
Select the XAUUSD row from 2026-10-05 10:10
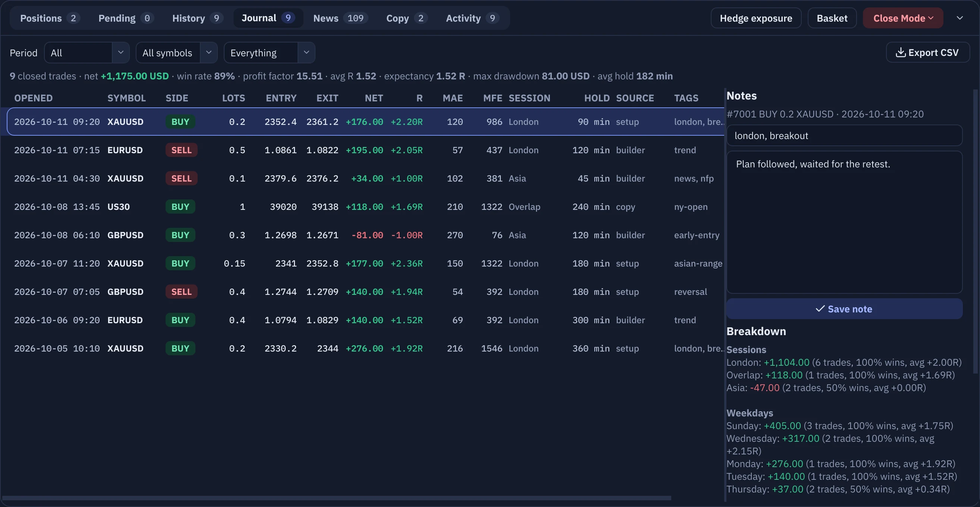362,349
